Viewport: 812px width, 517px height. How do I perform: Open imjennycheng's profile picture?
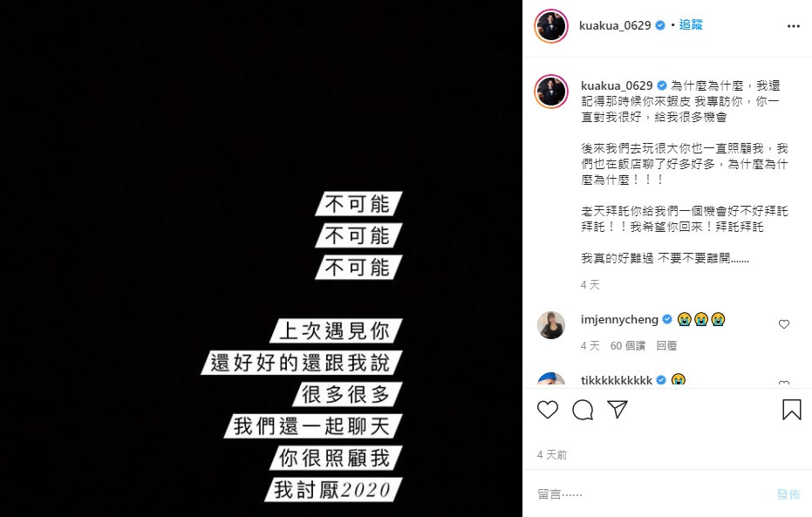point(551,325)
